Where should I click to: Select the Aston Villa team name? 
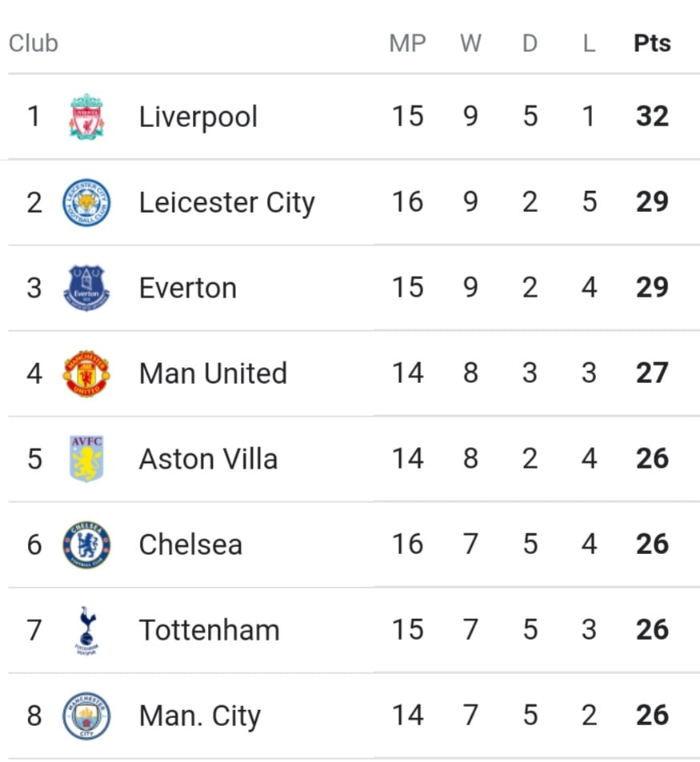point(209,459)
